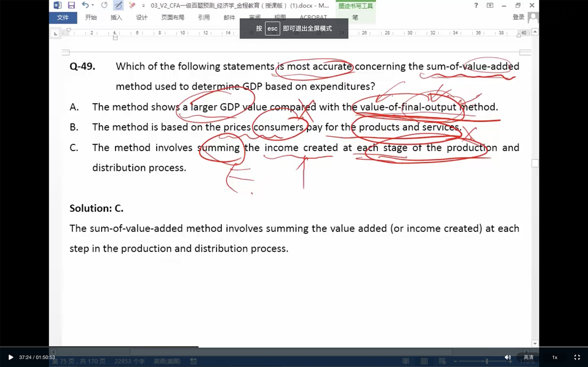Open Ribbon Display Options

(490, 5)
